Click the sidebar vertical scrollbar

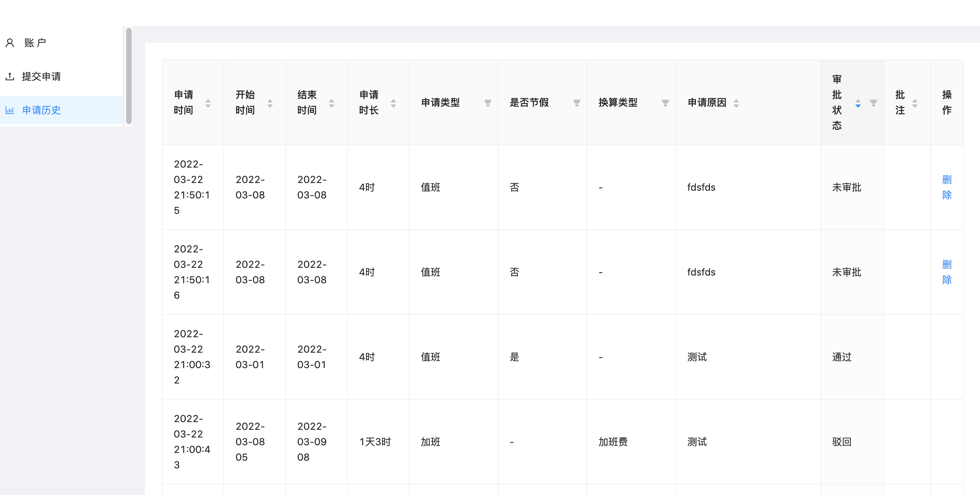129,76
